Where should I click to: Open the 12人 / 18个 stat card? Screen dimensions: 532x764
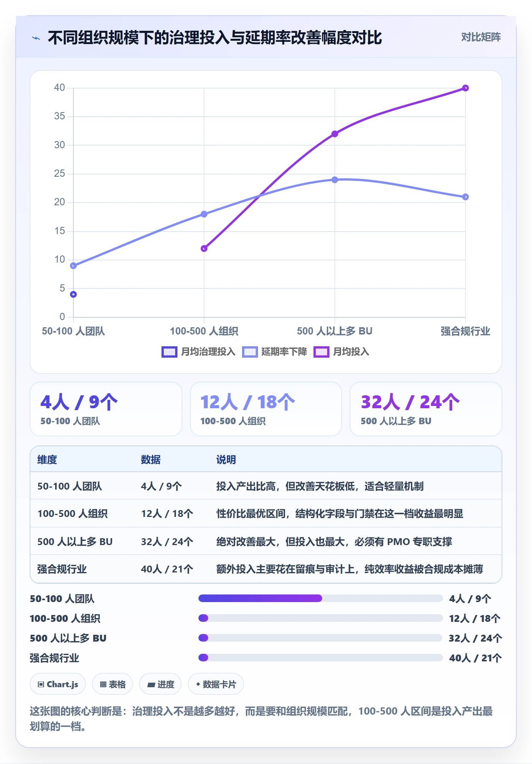pyautogui.click(x=266, y=409)
